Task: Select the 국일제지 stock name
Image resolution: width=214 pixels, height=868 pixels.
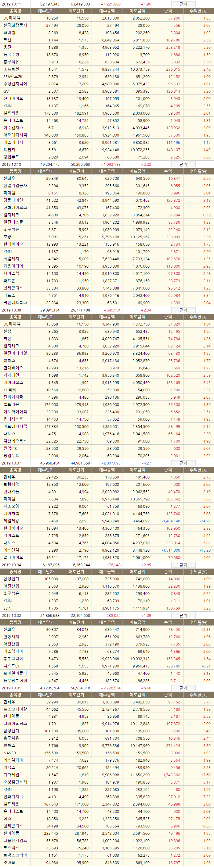Action: point(11,258)
